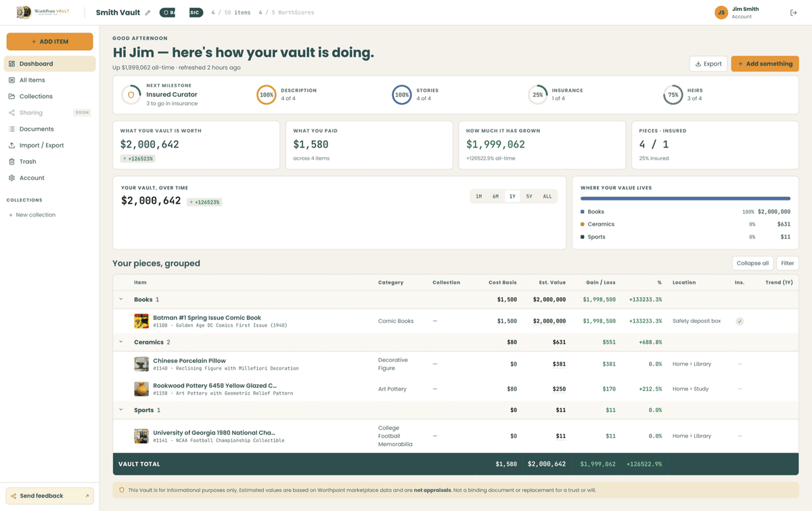Click the plus icon next to New collection
Viewport: 812px width, 511px height.
point(11,215)
